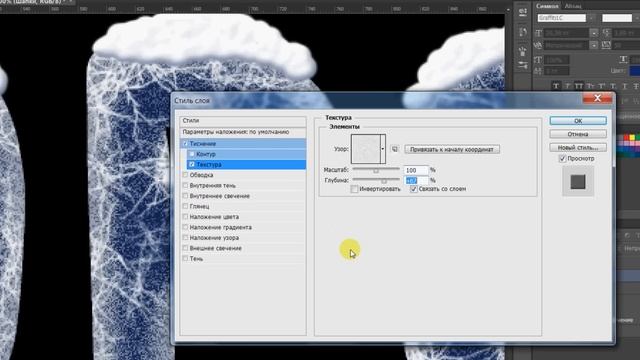Enable the Тень effect checkbox

pos(185,258)
